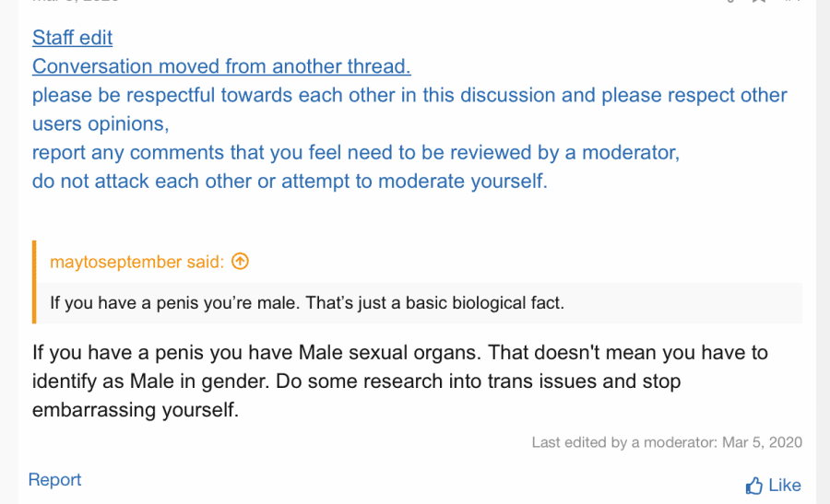The width and height of the screenshot is (830, 504).
Task: Share this post via the share icon
Action: coord(730,2)
